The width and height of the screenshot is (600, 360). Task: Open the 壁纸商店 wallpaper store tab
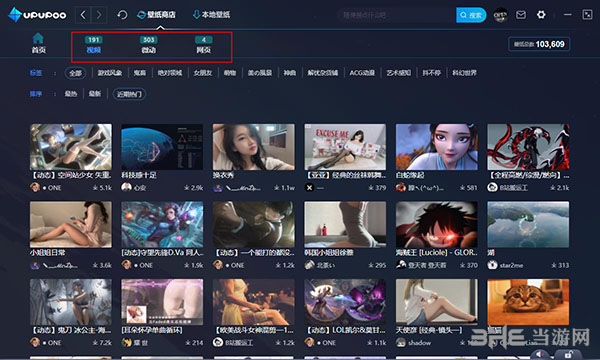click(156, 15)
